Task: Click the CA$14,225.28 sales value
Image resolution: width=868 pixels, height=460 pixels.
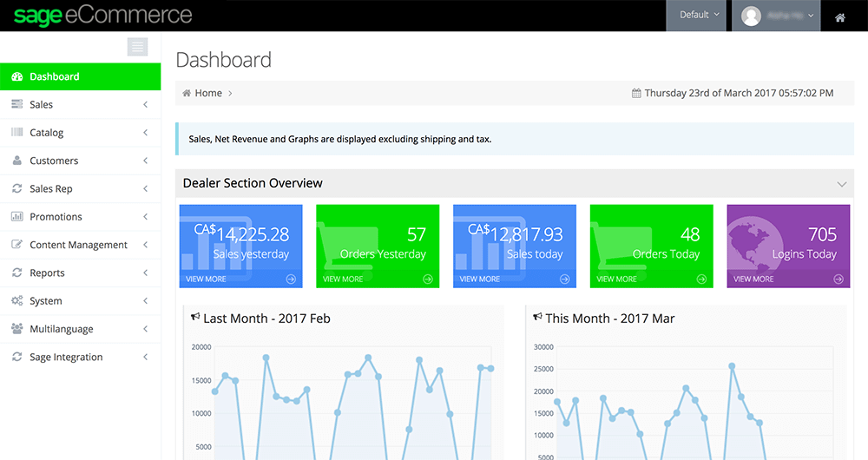Action: click(x=241, y=233)
